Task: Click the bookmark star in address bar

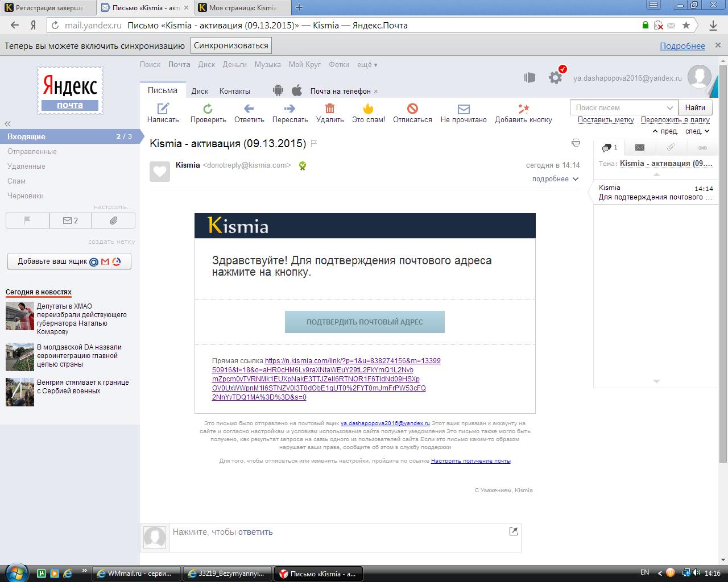Action: coord(686,25)
